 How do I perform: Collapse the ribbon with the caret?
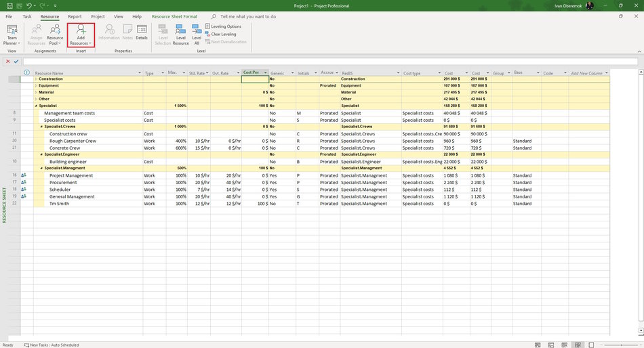(x=639, y=51)
